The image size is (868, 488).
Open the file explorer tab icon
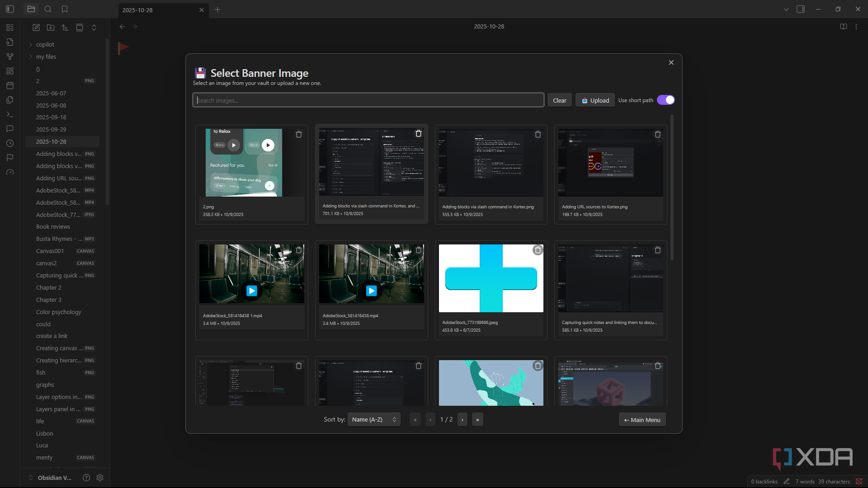point(31,9)
